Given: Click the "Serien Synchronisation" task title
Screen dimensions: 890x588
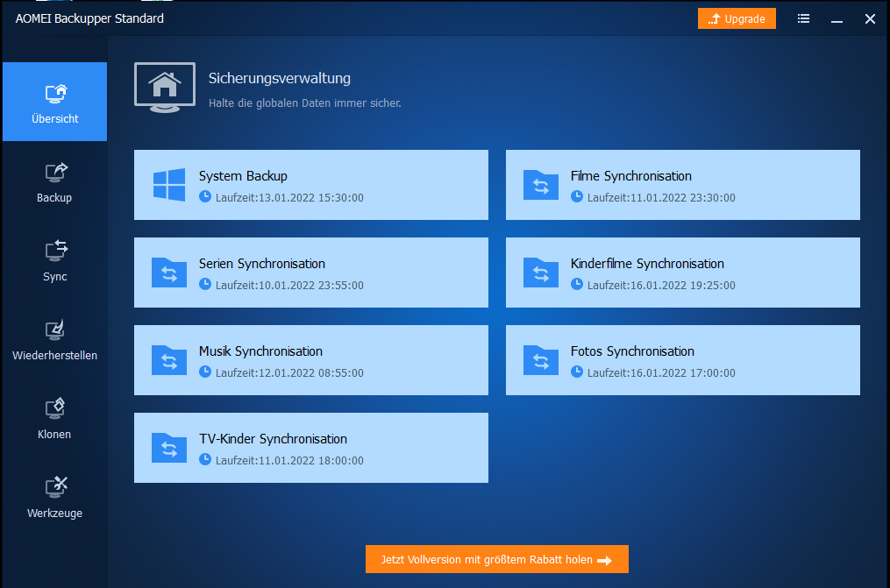Looking at the screenshot, I should click(x=261, y=264).
